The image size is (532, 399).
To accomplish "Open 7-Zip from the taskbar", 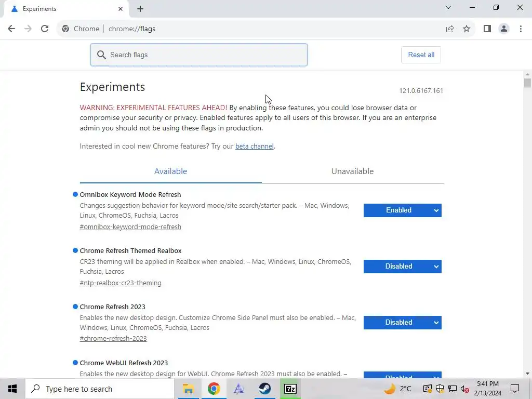I will [290, 389].
